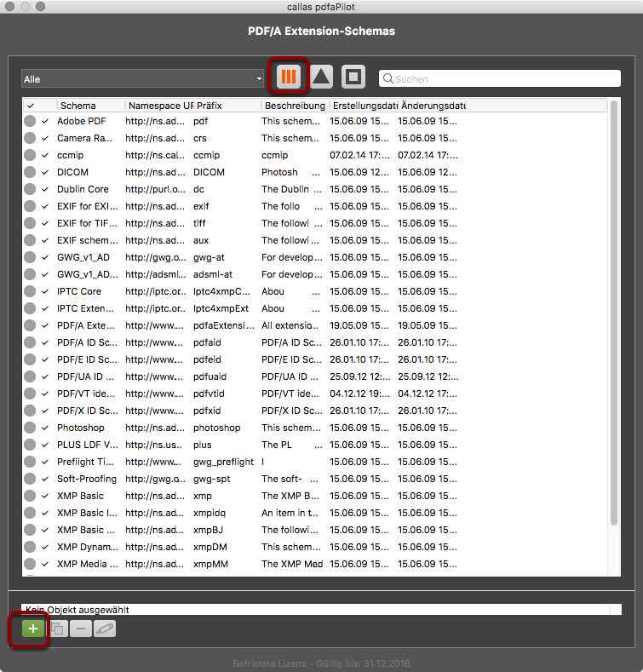The width and height of the screenshot is (643, 672).
Task: Click the grey circle icon for XMP Basic pdf xmp
Action: 30,496
